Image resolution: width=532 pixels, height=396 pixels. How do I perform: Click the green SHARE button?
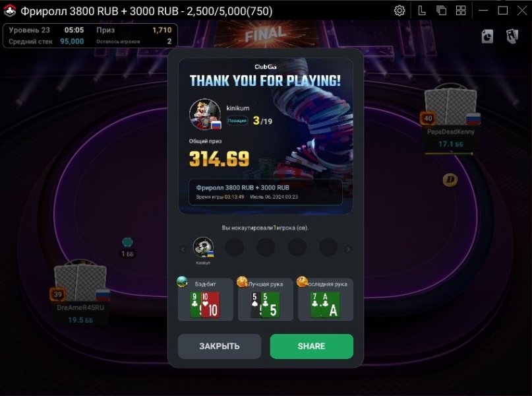[311, 346]
